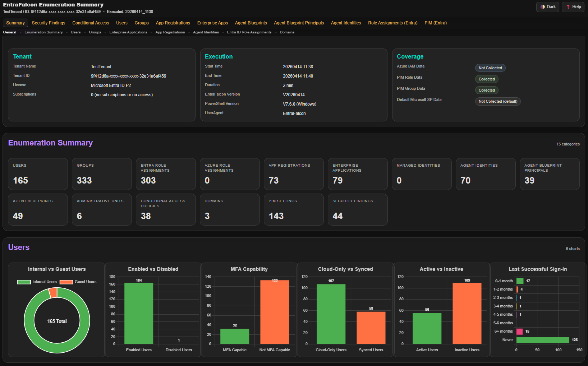Screen dimensions: 588x366
Task: Click the MFA Capable bar
Action: 235,336
